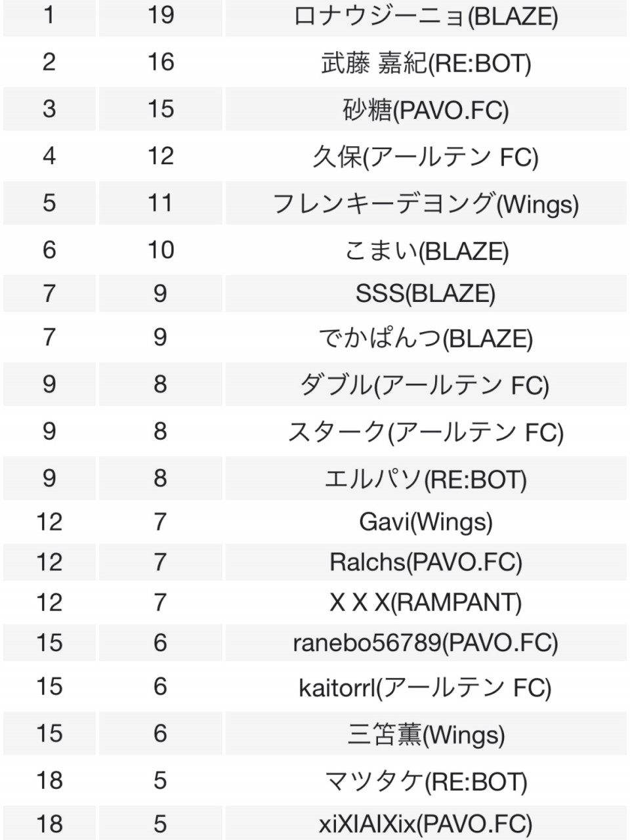Click the ダブル(アールテン FC) player name
The width and height of the screenshot is (630, 840).
pos(425,385)
